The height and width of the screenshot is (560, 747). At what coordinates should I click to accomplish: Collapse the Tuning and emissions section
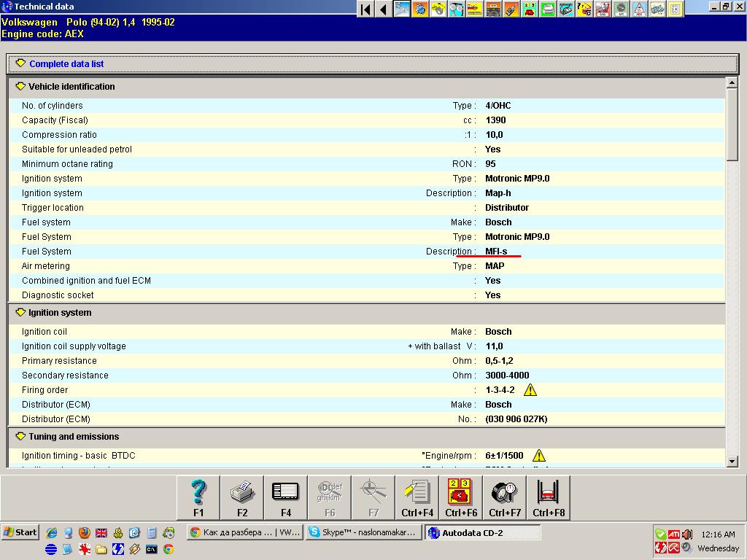[x=20, y=437]
